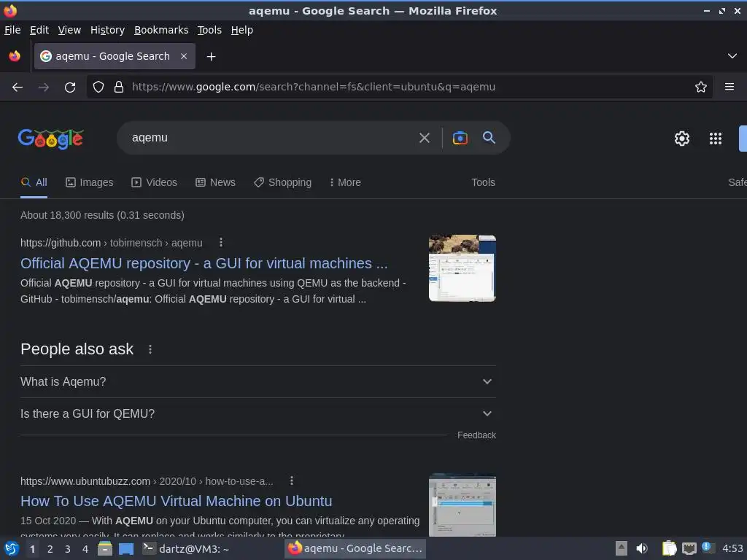Adjust volume from tray speaker icon
Screen dimensions: 747x560
(642, 548)
